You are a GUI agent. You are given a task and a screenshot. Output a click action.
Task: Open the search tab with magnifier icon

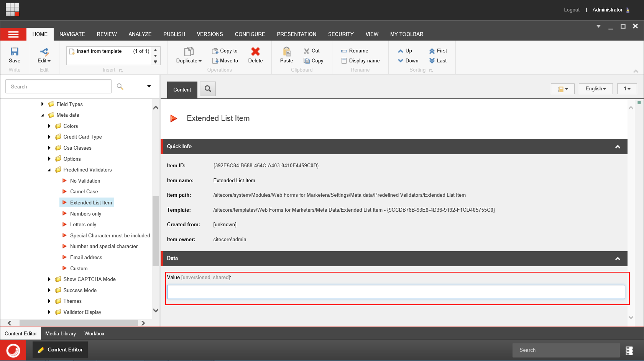(x=208, y=89)
